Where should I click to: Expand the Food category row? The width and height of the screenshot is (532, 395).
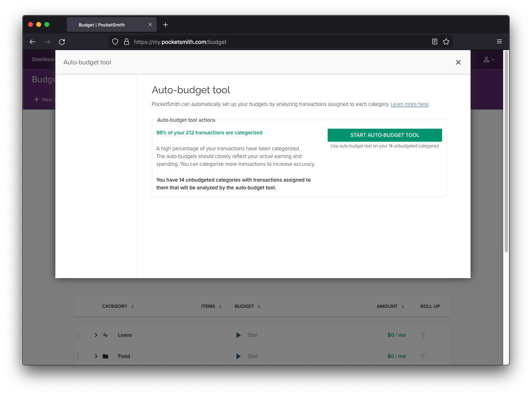[96, 356]
